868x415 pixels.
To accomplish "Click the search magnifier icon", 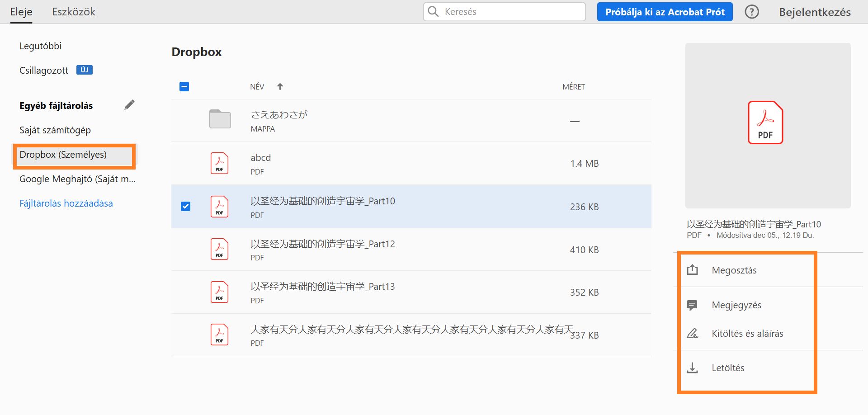I will point(433,12).
